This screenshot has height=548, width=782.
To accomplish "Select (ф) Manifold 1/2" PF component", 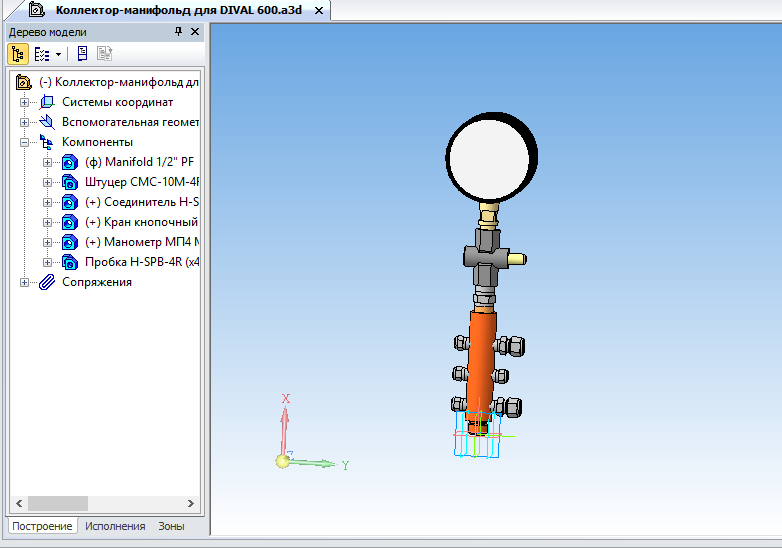I will pyautogui.click(x=139, y=162).
